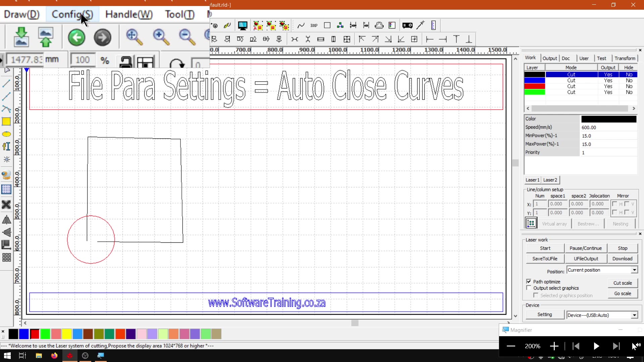The width and height of the screenshot is (644, 362).
Task: Switch to the Transform tab
Action: 625,58
